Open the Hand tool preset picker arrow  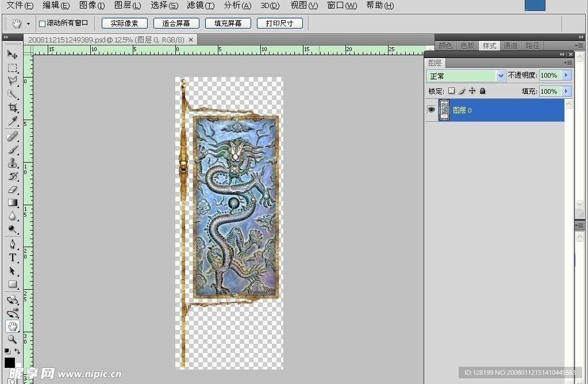(x=28, y=24)
